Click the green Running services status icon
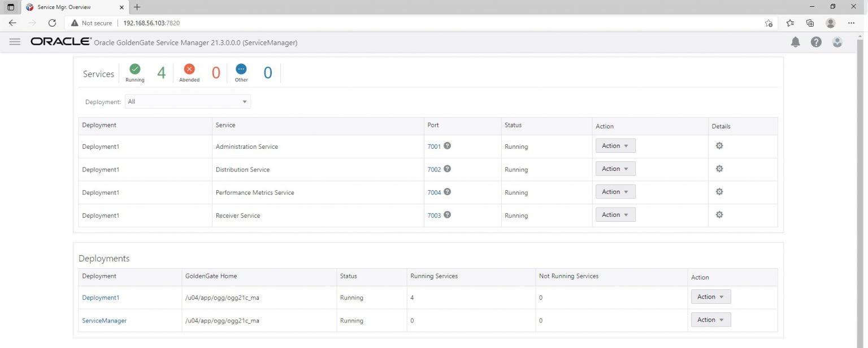Viewport: 868px width, 348px height. point(134,70)
